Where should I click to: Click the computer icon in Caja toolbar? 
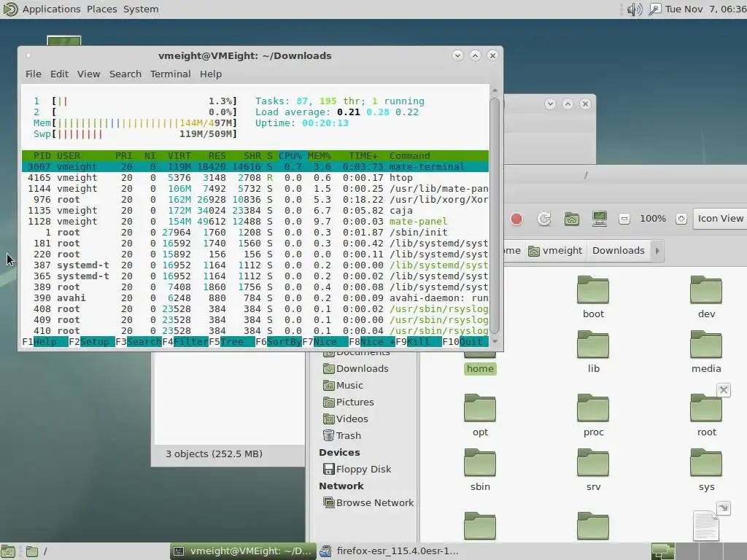point(600,219)
